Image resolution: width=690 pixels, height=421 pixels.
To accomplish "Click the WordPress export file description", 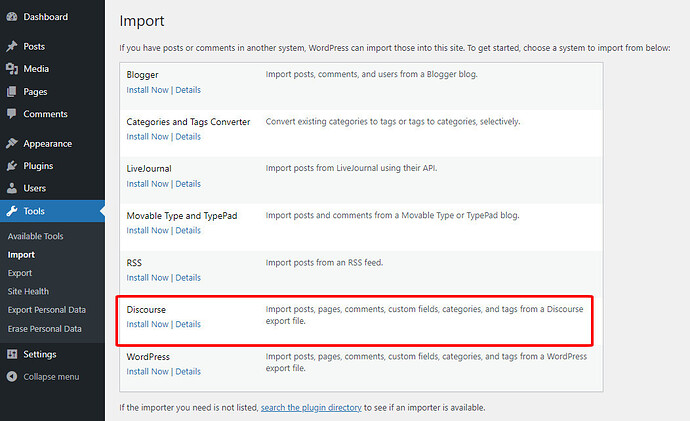I will (x=426, y=362).
